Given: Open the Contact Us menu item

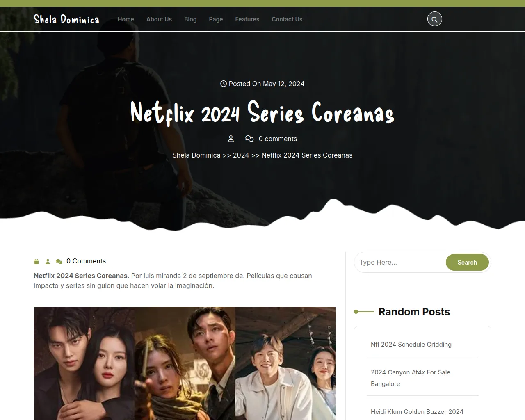Looking at the screenshot, I should tap(287, 19).
